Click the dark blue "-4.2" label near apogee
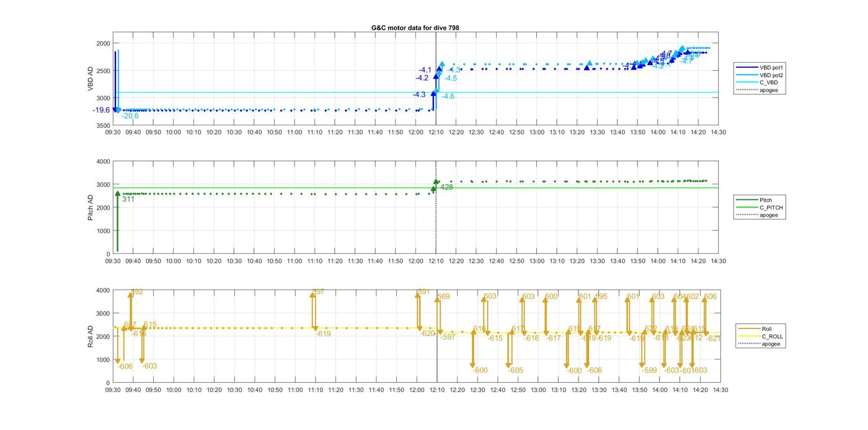 [x=422, y=78]
